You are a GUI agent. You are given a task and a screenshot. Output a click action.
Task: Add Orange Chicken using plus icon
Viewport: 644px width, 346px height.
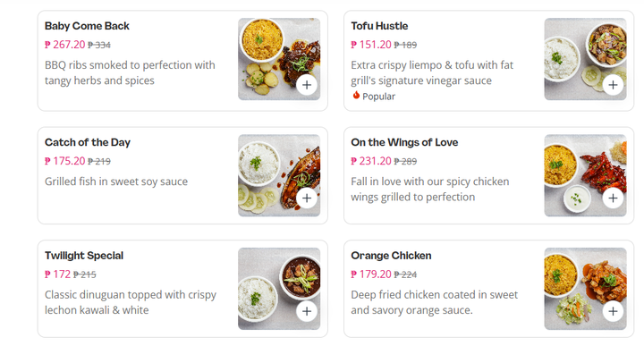tap(613, 311)
